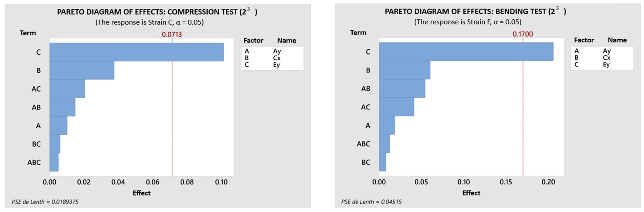Screen dimensions: 644x212
Task: Click the PSE de Lenth = 0.0189375 note
Action: 45,202
